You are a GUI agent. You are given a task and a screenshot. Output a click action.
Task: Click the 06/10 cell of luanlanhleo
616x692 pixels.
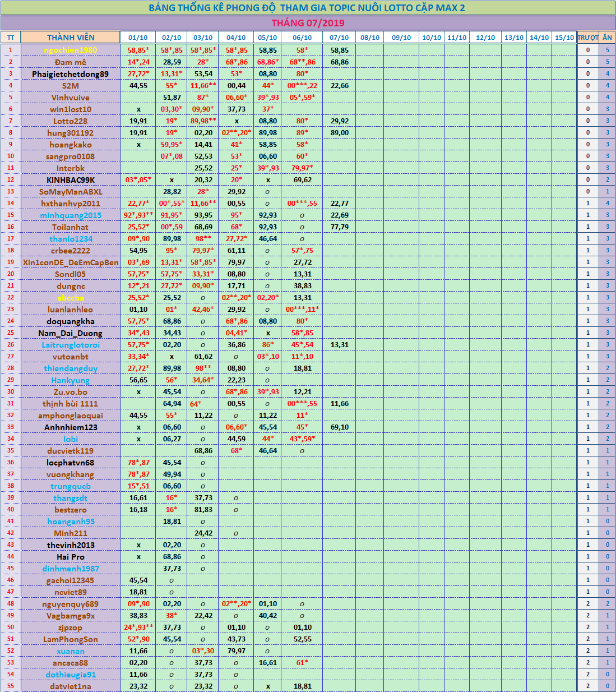point(302,309)
